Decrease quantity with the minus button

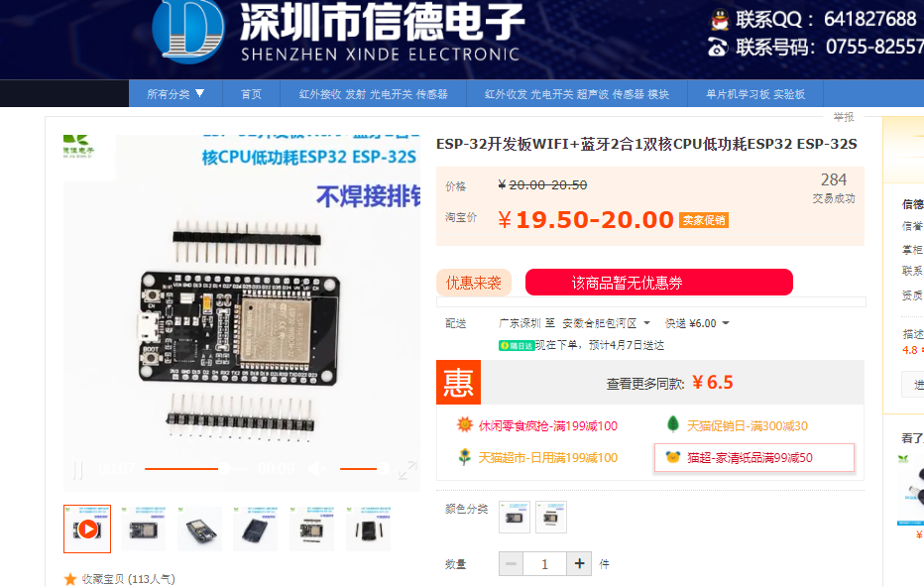pyautogui.click(x=511, y=564)
